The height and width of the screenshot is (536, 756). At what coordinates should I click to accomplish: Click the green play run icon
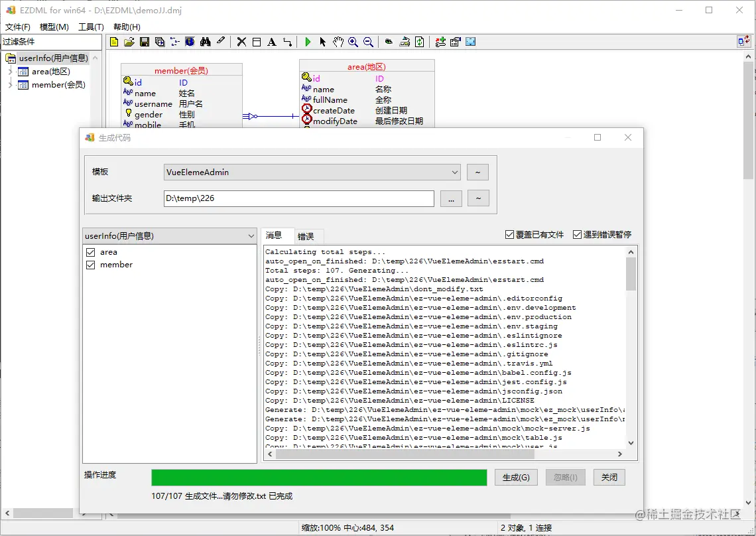click(308, 42)
